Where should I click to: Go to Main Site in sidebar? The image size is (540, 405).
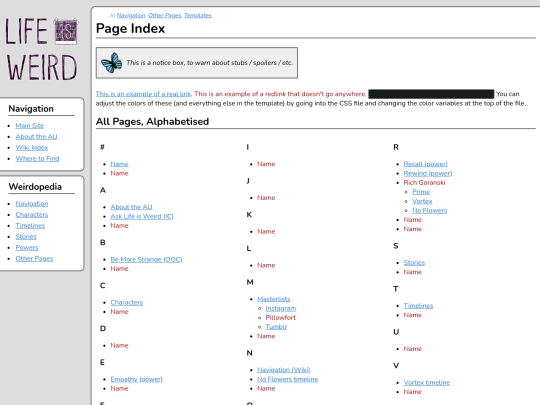[30, 126]
